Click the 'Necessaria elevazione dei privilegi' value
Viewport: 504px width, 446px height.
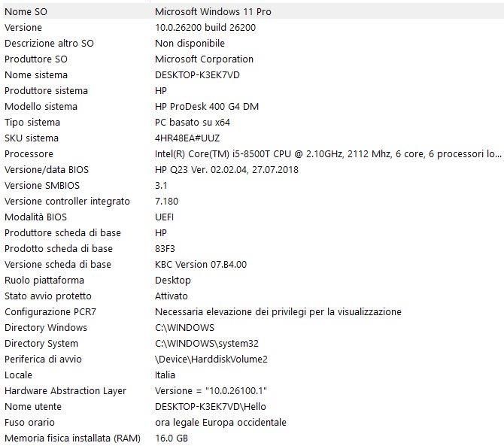(278, 311)
